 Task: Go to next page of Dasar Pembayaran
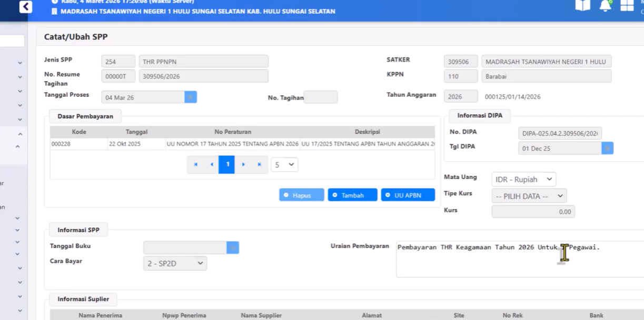(x=243, y=165)
